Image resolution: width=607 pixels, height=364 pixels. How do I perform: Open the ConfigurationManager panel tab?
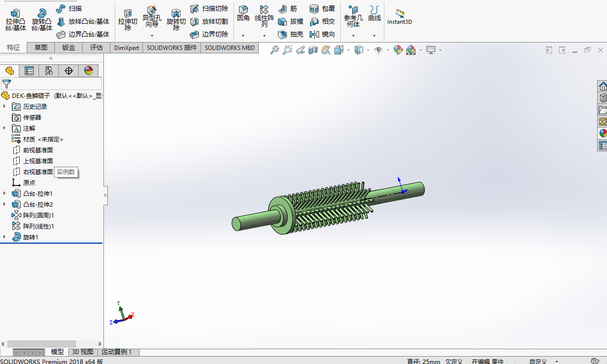(x=49, y=71)
